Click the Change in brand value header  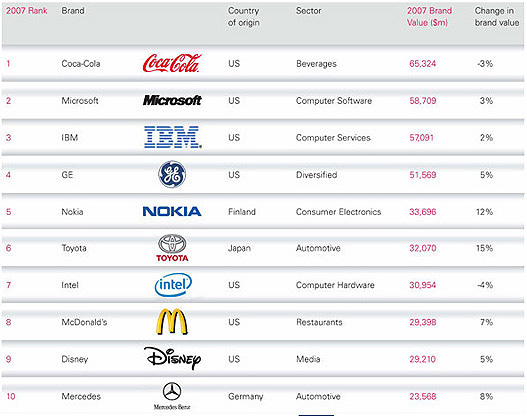pyautogui.click(x=497, y=16)
